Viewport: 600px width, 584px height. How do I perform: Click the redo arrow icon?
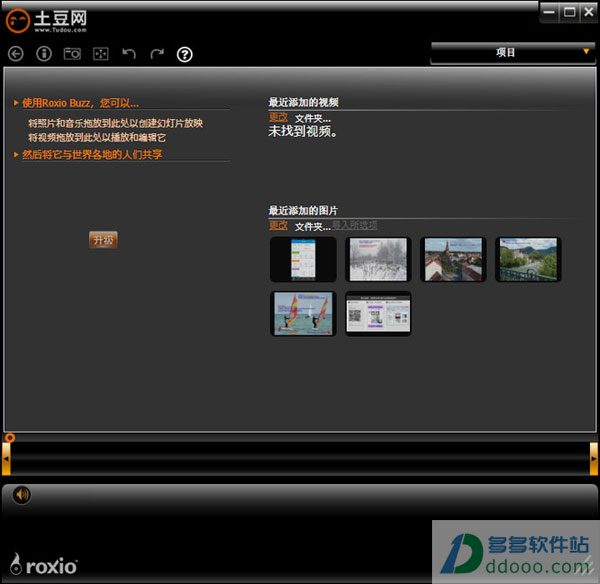(157, 54)
